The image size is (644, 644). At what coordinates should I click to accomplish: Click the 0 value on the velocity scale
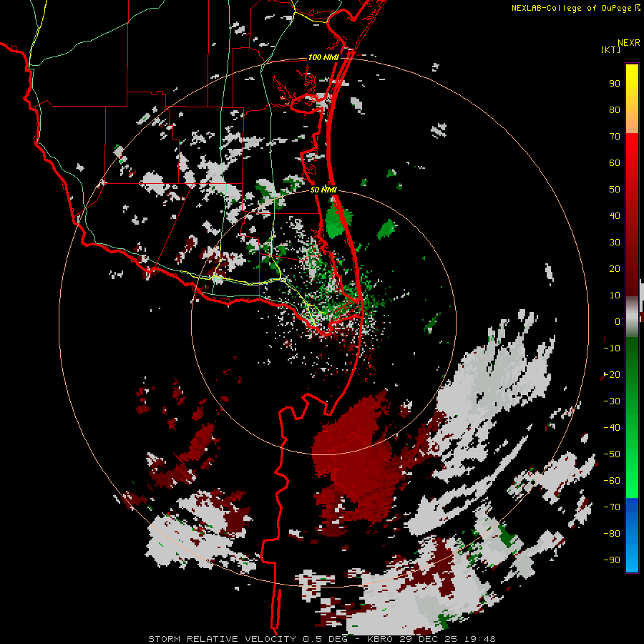(618, 321)
